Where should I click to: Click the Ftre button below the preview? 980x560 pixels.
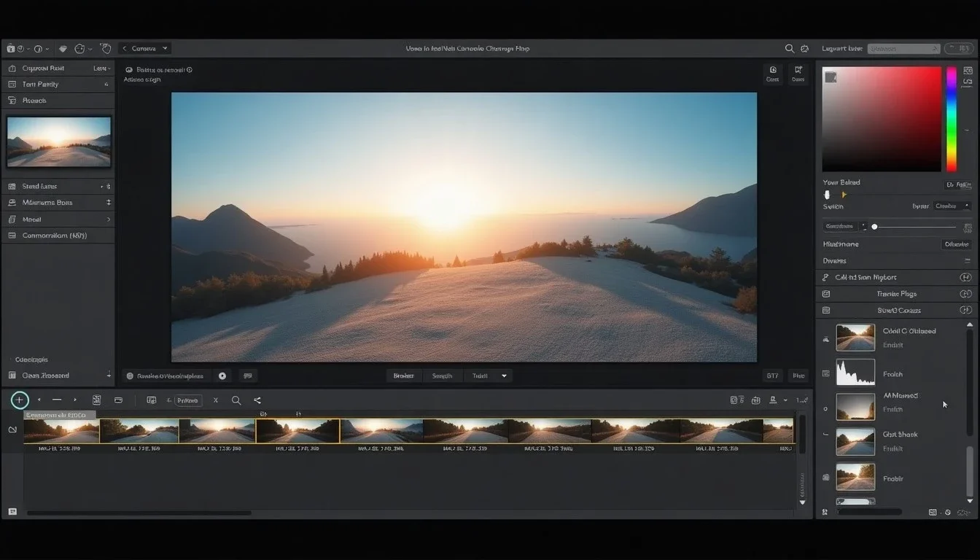[x=799, y=376]
